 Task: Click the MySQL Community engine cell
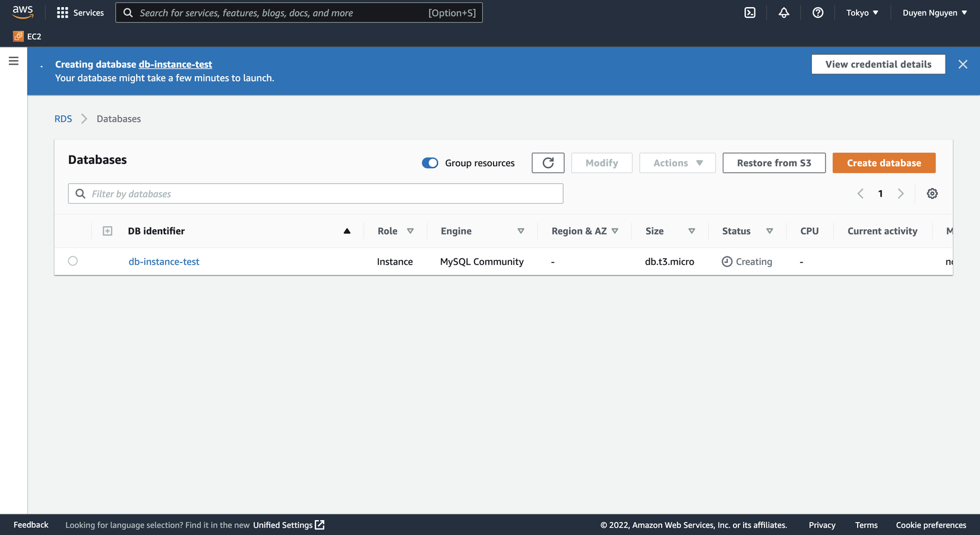482,261
